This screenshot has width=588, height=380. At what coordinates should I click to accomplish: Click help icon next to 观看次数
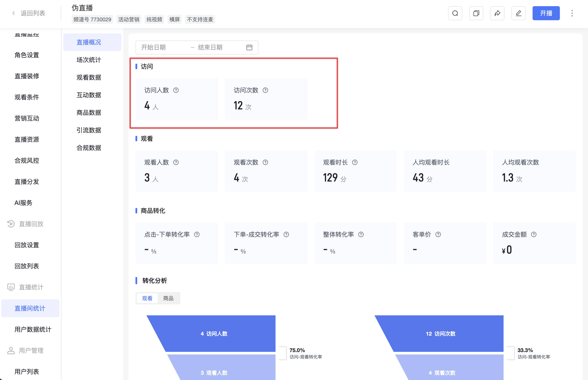[x=265, y=162]
